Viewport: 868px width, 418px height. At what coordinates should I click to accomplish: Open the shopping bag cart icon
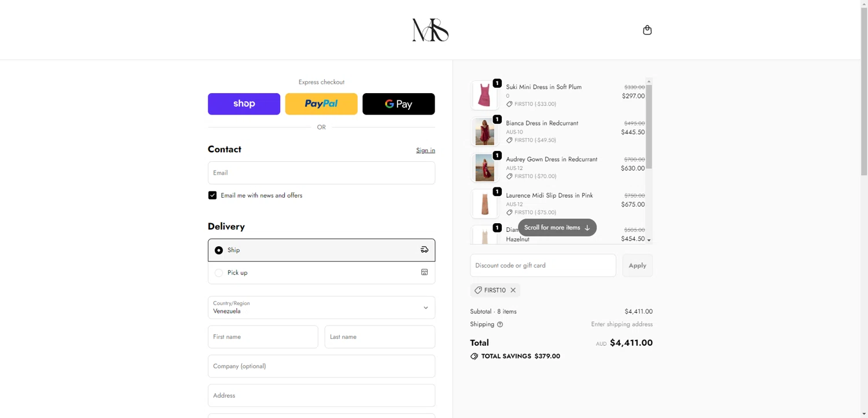(x=647, y=30)
